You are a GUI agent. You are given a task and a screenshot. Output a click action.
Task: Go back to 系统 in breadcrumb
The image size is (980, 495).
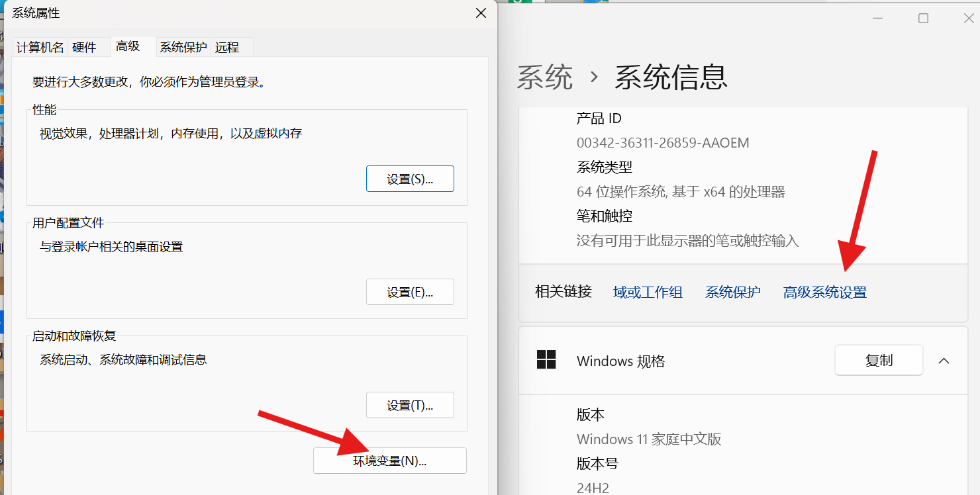coord(545,77)
